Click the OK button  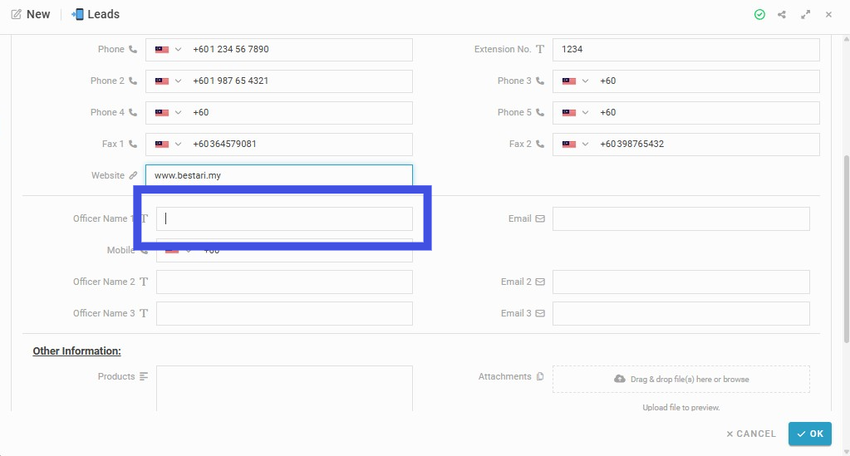coord(810,434)
